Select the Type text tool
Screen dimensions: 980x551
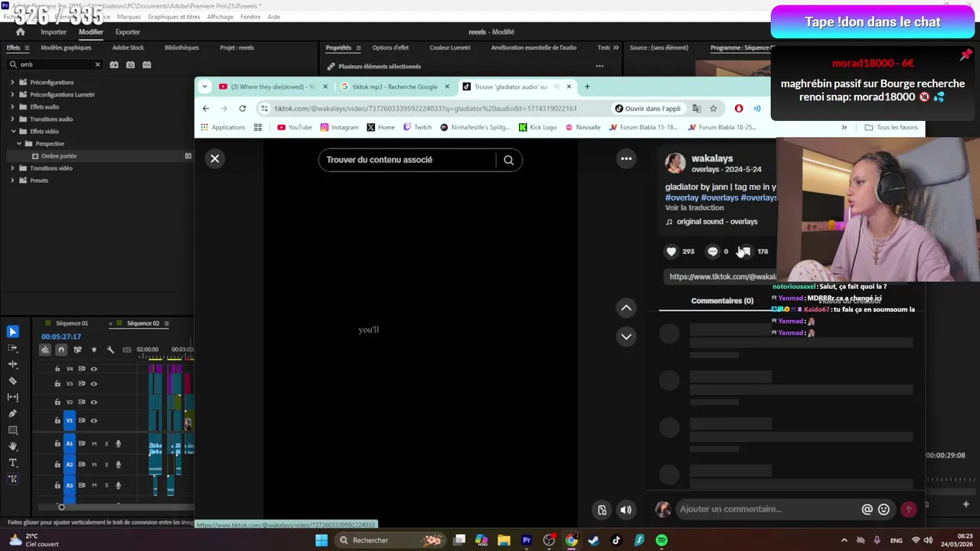coord(12,463)
